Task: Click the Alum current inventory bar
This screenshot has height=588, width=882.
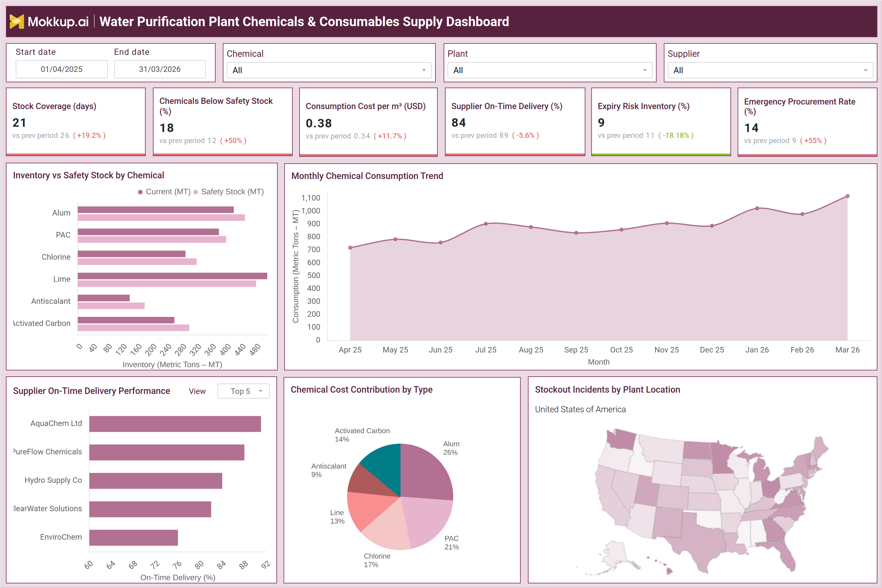Action: tap(155, 210)
